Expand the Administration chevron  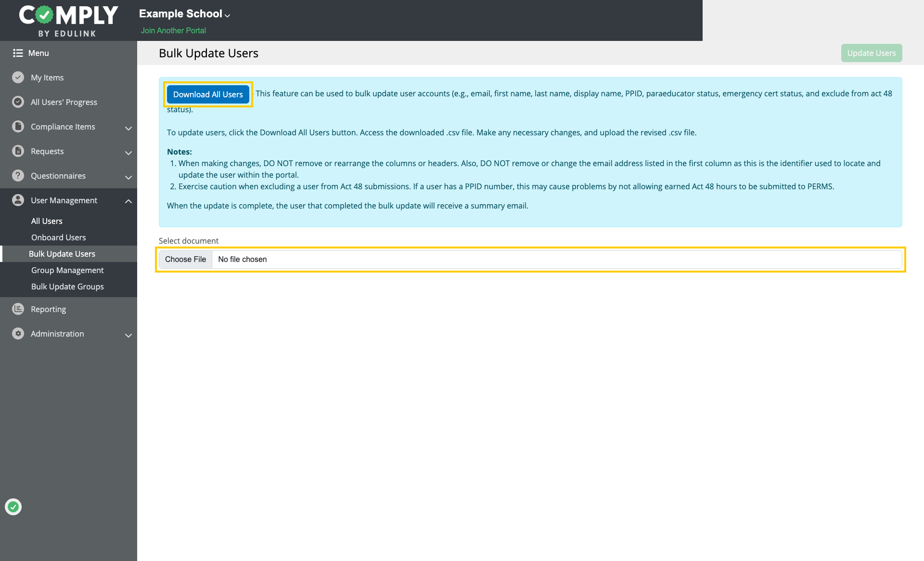(128, 335)
